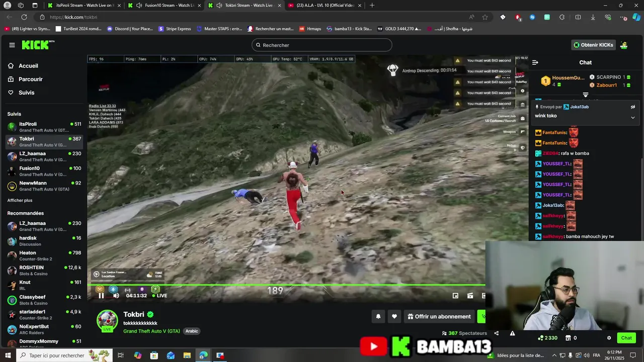Expand Afficher plus in followed list

coord(20,200)
